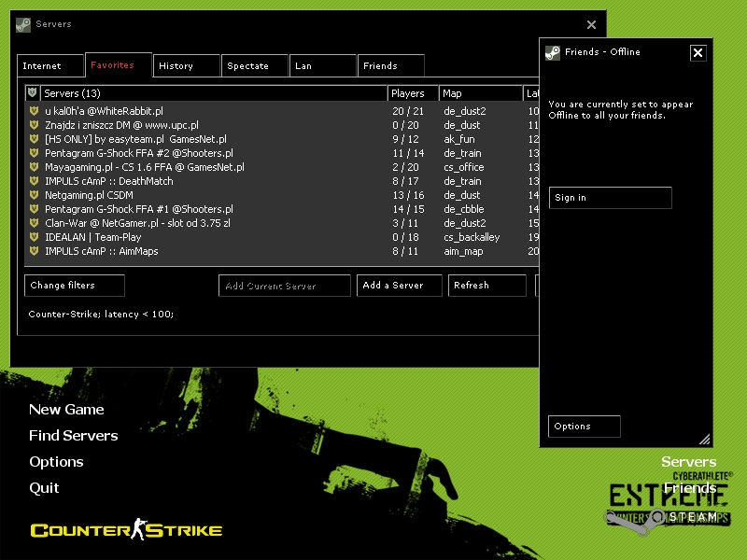The image size is (747, 560).
Task: Click the Add a Server button
Action: (400, 286)
